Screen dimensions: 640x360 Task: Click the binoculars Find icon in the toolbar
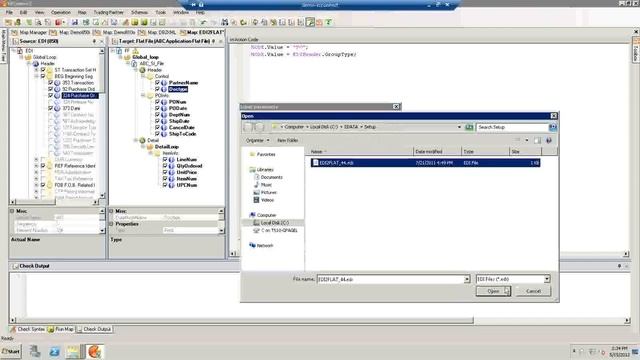click(x=224, y=22)
